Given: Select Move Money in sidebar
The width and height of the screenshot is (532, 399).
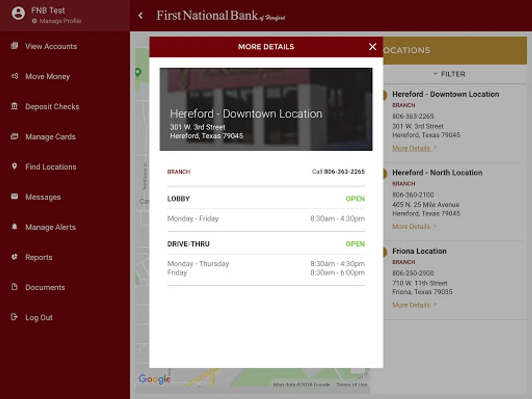Looking at the screenshot, I should tap(47, 76).
